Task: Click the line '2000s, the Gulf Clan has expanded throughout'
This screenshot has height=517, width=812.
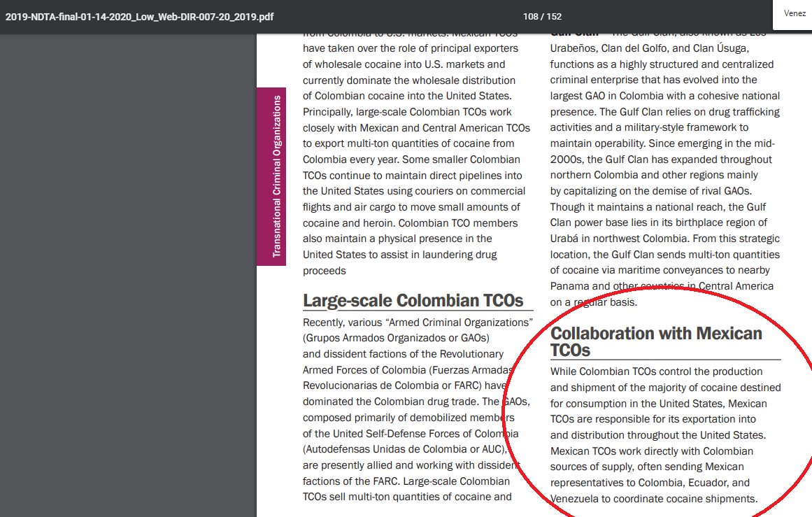Action: [661, 160]
